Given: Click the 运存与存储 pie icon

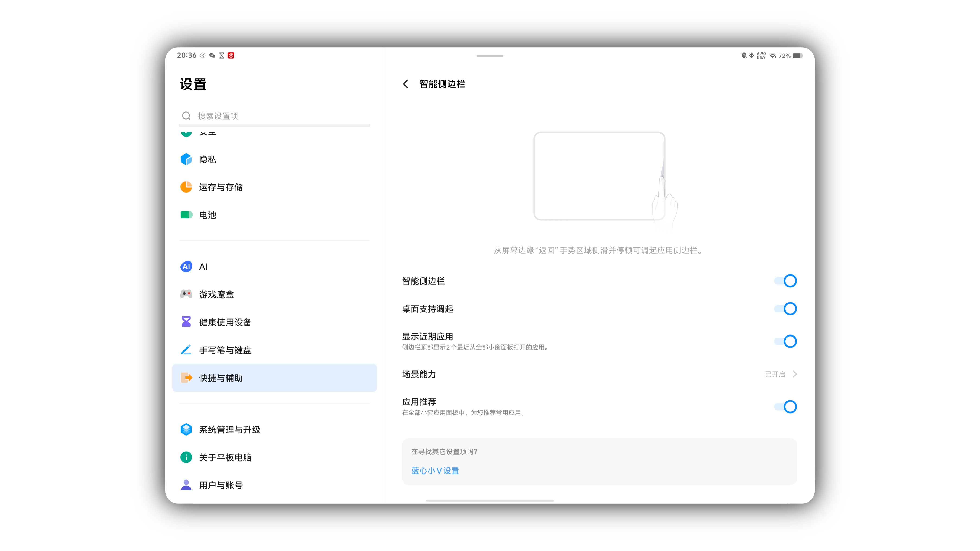Looking at the screenshot, I should click(x=186, y=187).
